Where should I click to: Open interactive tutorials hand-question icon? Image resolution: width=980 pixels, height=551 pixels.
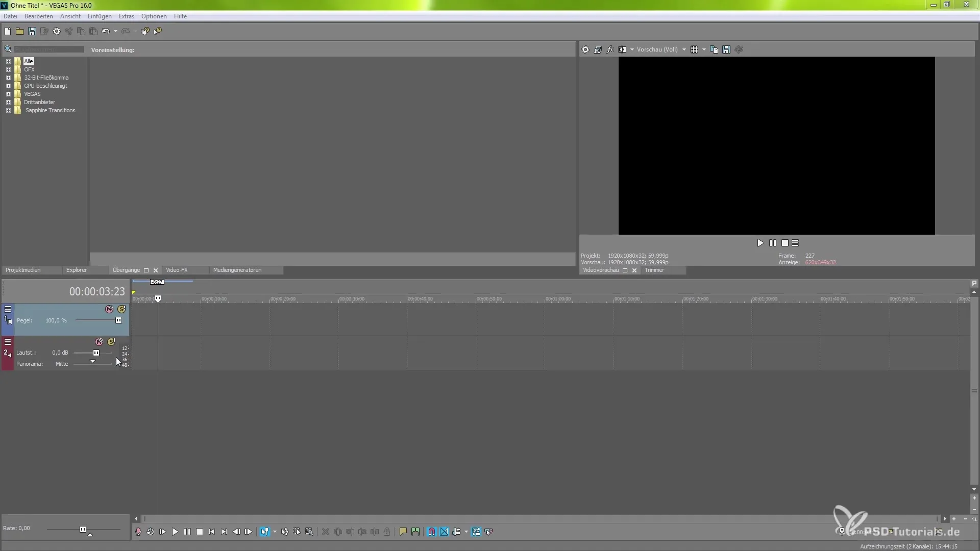(x=145, y=31)
